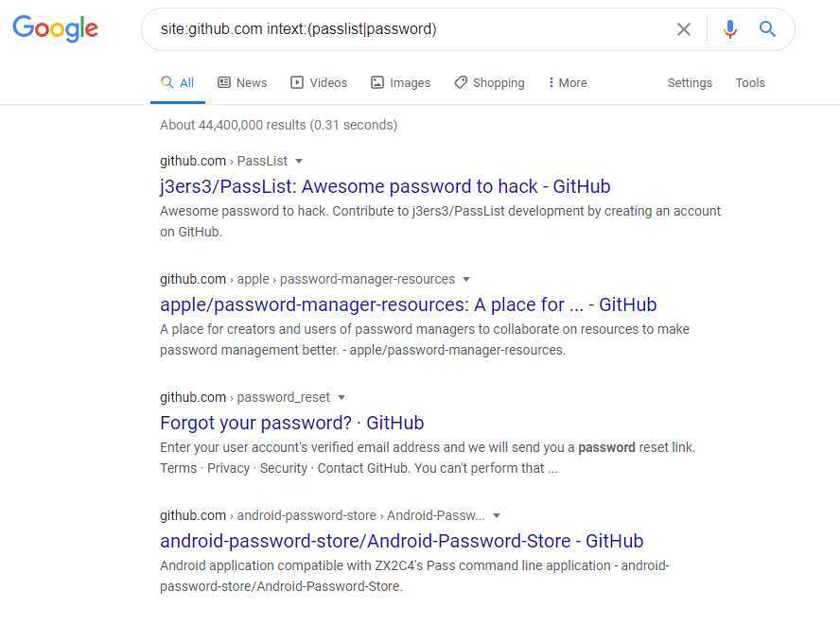
Task: Open the j3ers3/PassList result link
Action: coord(385,186)
